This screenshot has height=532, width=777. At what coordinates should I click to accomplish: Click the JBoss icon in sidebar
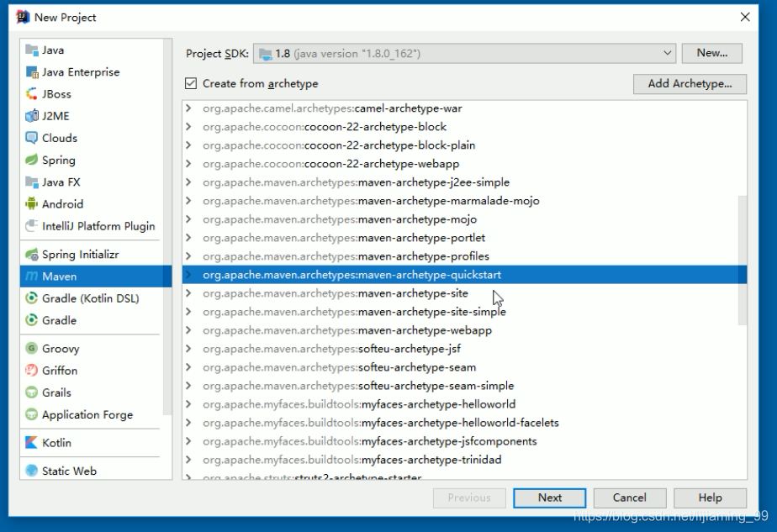[32, 93]
